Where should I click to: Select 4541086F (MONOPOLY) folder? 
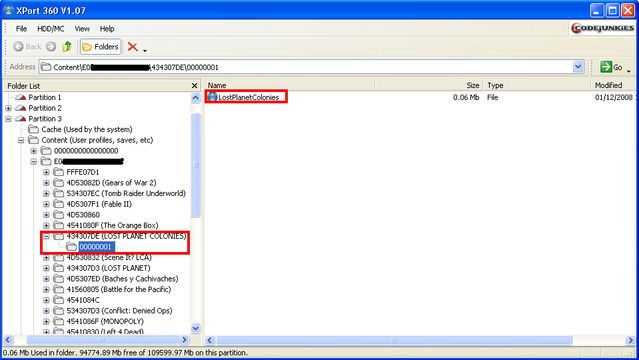click(x=105, y=321)
